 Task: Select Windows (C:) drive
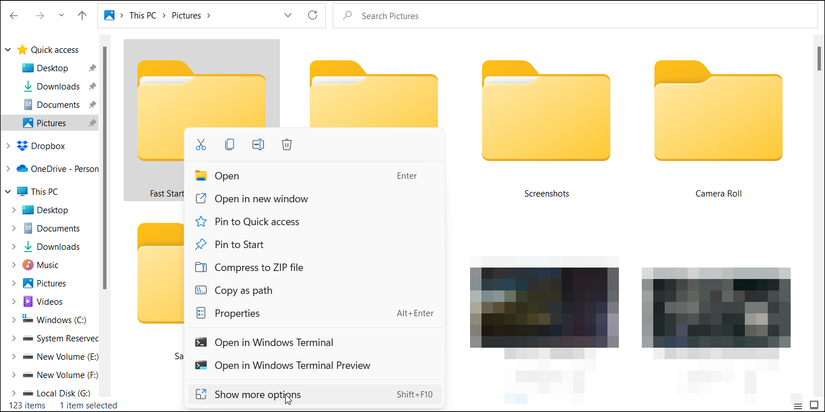61,320
